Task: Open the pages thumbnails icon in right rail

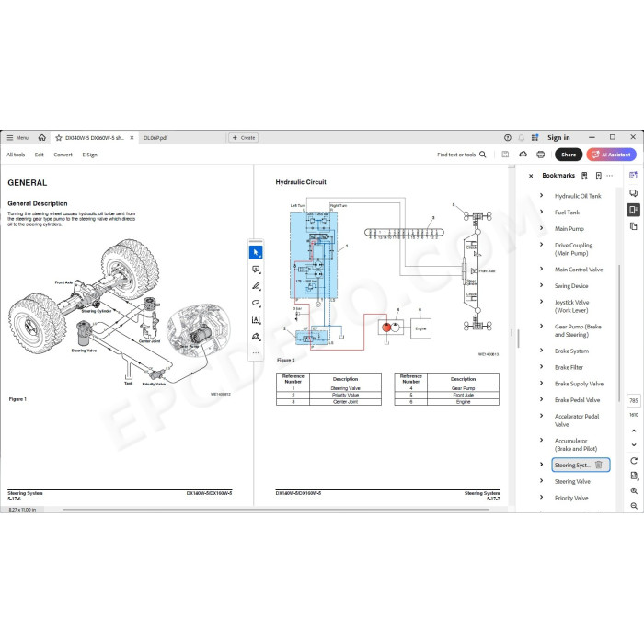Action: click(x=633, y=226)
